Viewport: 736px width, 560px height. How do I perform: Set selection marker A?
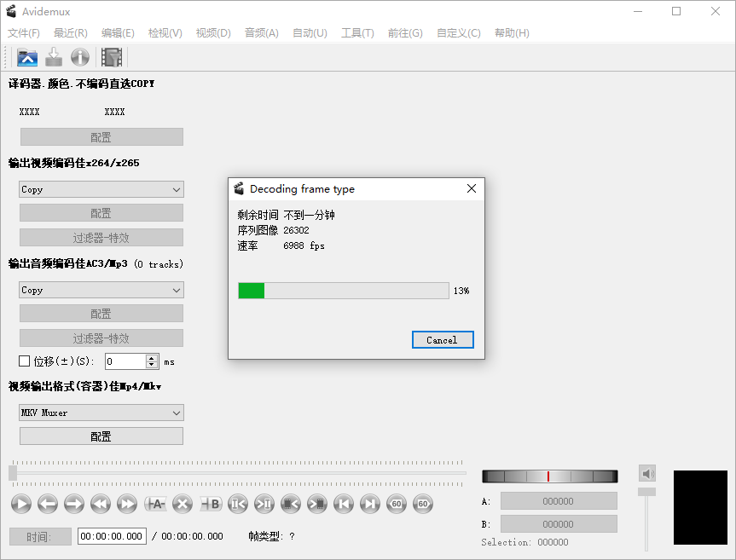pyautogui.click(x=155, y=504)
